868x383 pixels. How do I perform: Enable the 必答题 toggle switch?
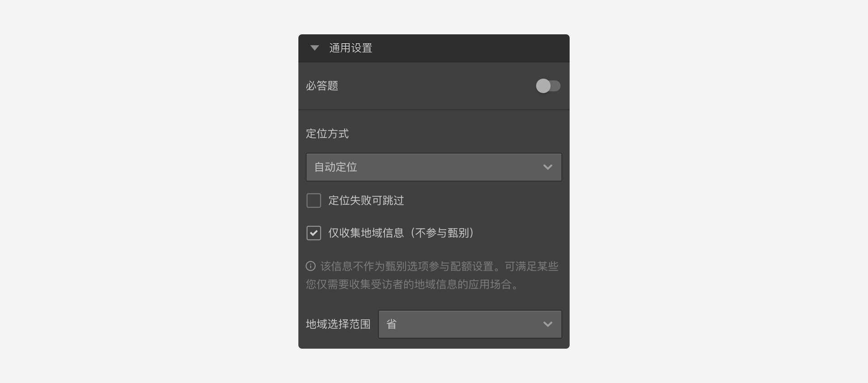click(548, 86)
